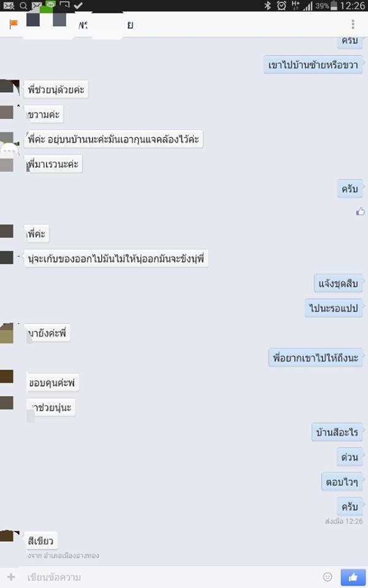Select the sent message เขาไปบ้านซ้ายหรือขวา
Screen dimensions: 368x588
tap(313, 65)
